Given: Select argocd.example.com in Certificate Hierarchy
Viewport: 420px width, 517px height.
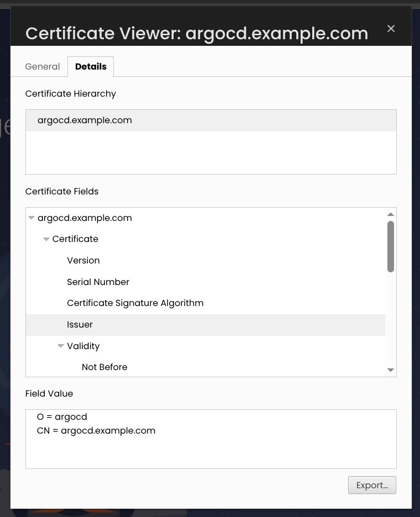Looking at the screenshot, I should (211, 120).
